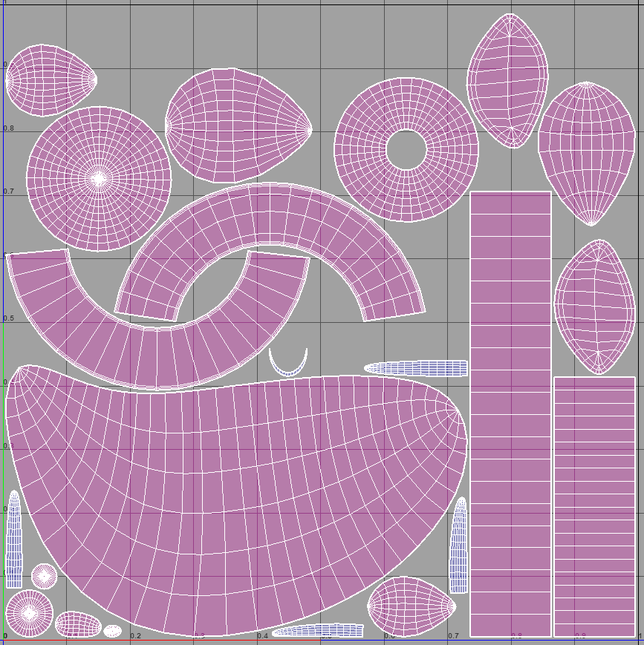Pick the leaf-shaped island above the tall strip
The height and width of the screenshot is (645, 644).
point(508,80)
